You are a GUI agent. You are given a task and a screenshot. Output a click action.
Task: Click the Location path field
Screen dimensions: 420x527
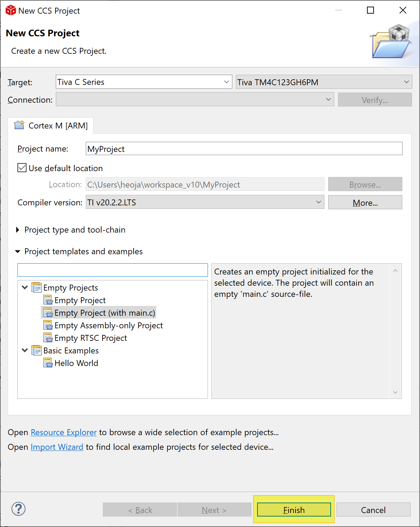[x=205, y=184]
